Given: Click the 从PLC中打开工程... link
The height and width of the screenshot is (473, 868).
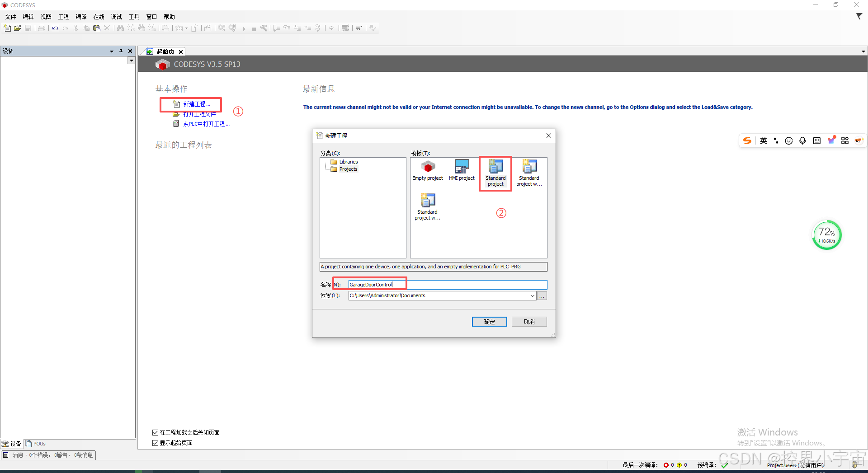Looking at the screenshot, I should [206, 124].
